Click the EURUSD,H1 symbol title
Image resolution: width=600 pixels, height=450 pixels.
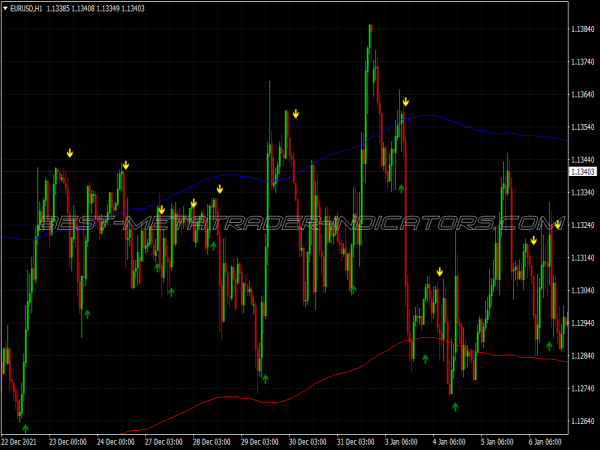[x=26, y=9]
